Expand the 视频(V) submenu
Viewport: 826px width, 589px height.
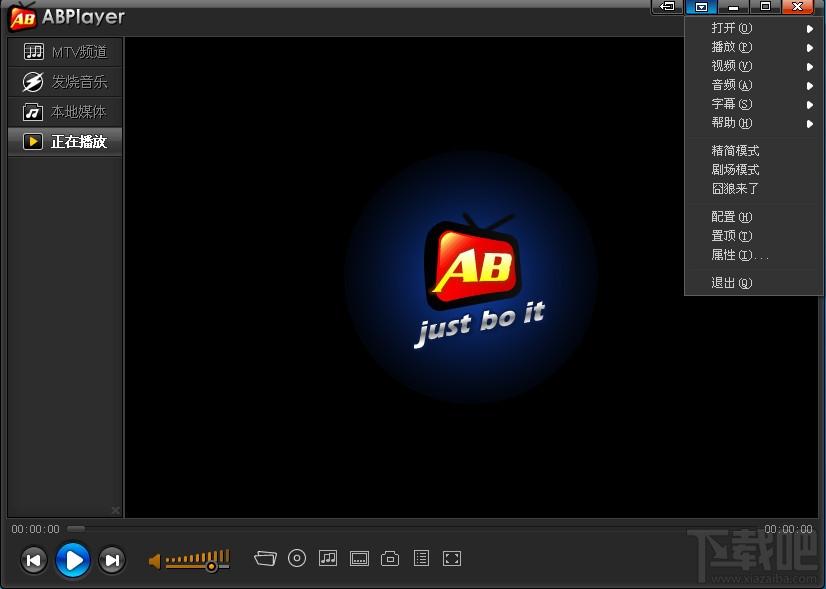click(754, 66)
